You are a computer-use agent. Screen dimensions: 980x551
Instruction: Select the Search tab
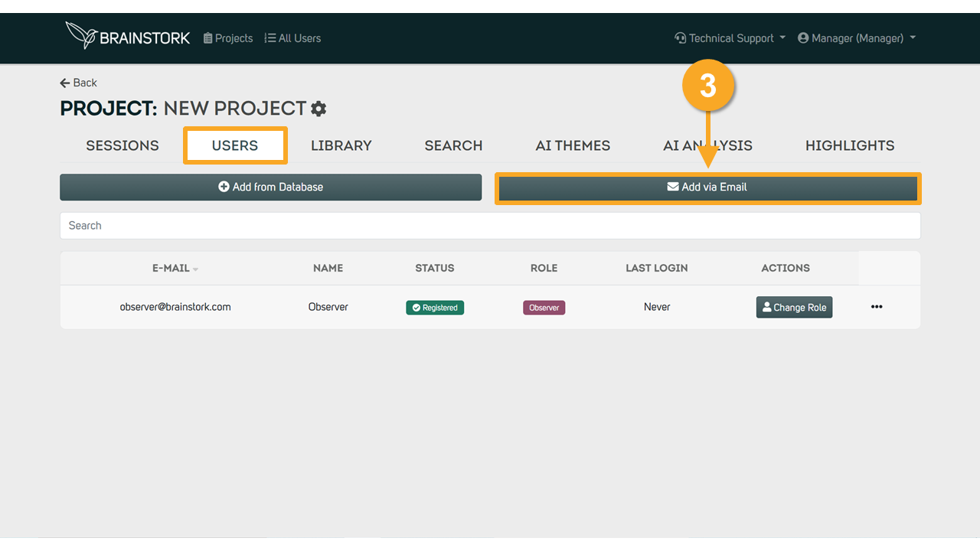click(x=453, y=145)
